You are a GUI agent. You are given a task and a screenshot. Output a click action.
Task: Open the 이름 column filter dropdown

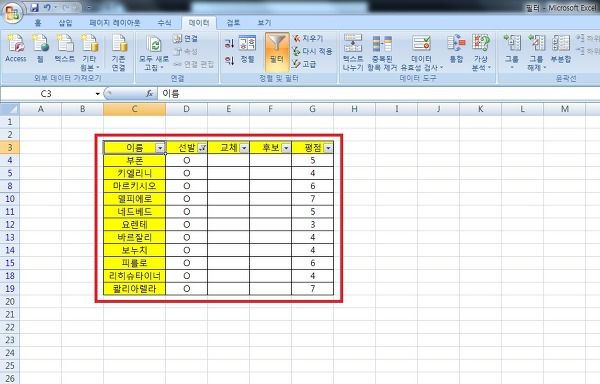point(160,148)
